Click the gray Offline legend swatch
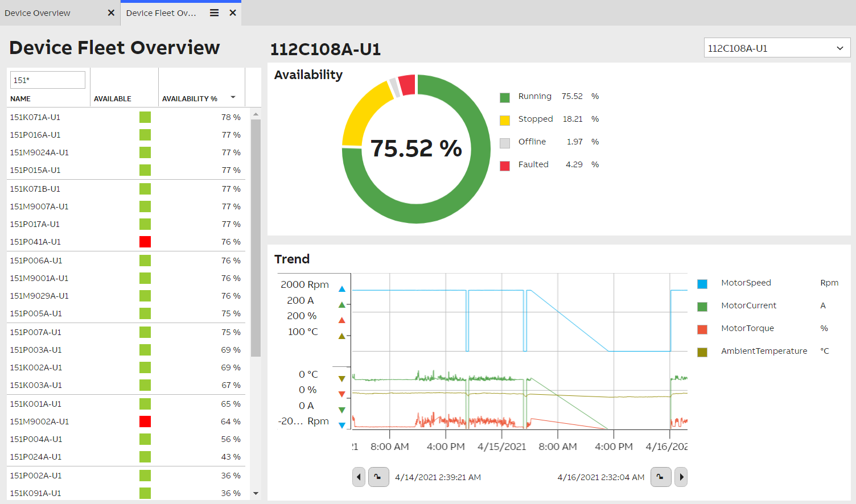 point(505,143)
